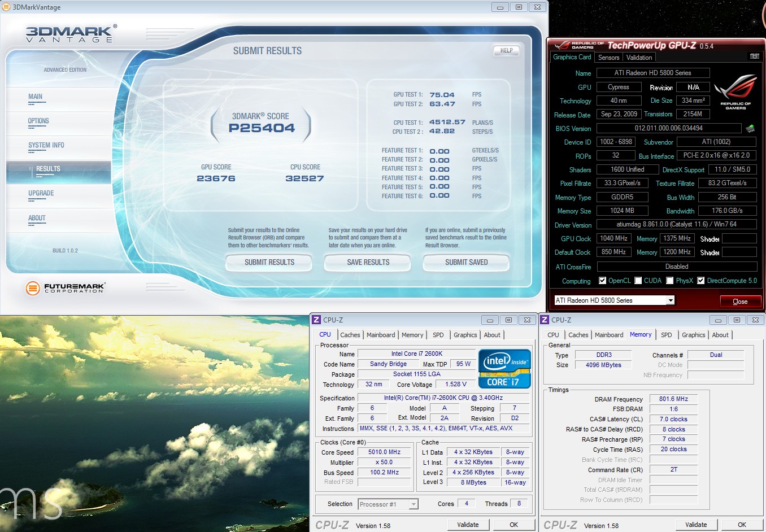The height and width of the screenshot is (532, 766).
Task: Select RESULTS in 3DMark sidebar
Action: (48, 169)
